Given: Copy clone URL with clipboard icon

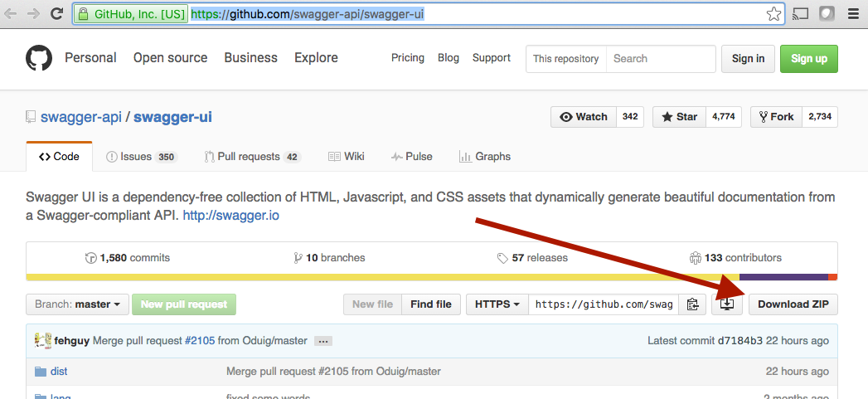Looking at the screenshot, I should point(692,304).
